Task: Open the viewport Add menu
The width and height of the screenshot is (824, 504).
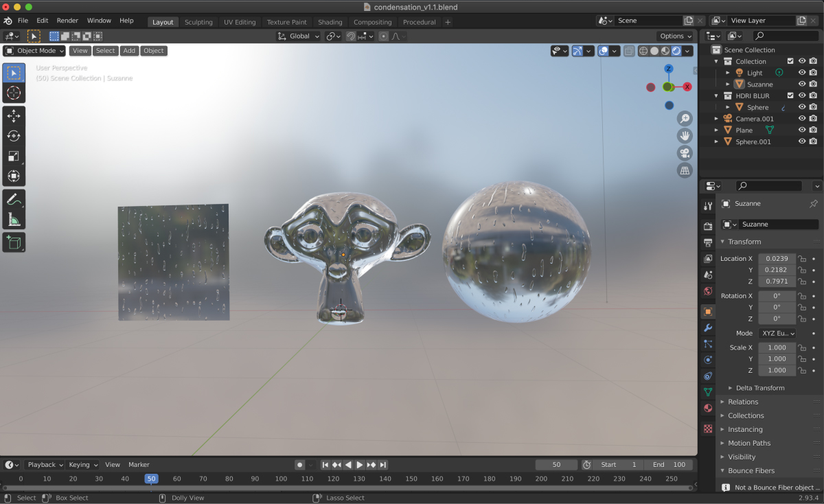Action: click(x=129, y=51)
